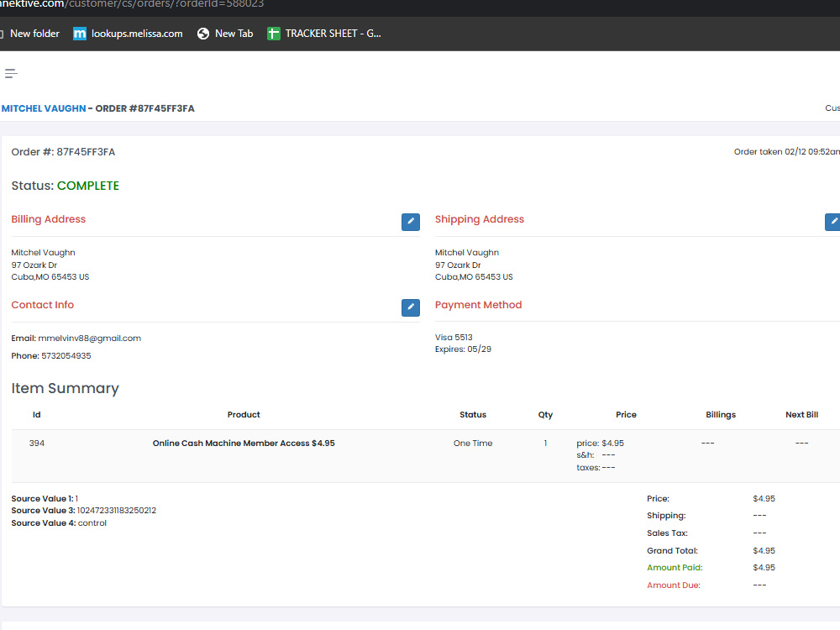Open the MITCHEL VAUGHN customer link
This screenshot has height=630, width=840.
(44, 108)
